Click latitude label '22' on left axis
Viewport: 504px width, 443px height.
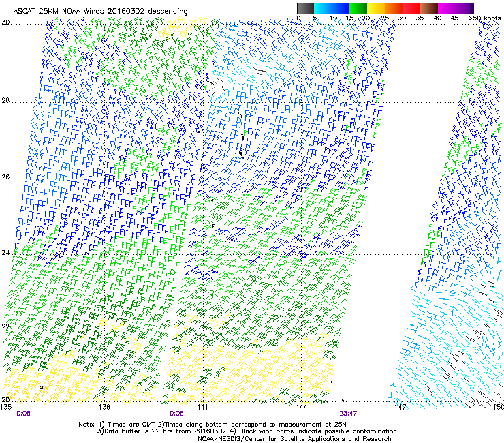tap(5, 327)
